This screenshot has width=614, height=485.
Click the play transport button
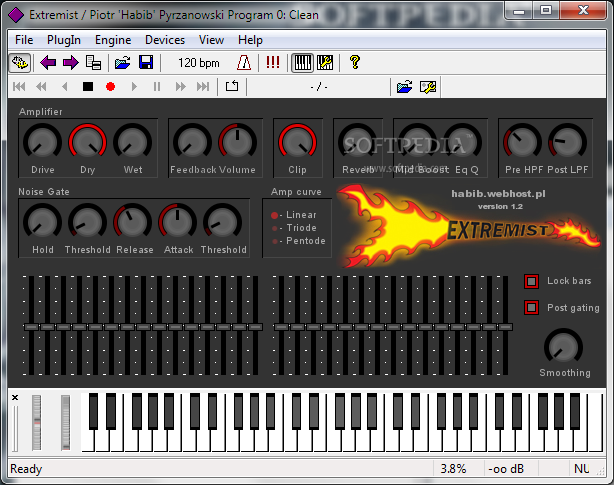134,87
